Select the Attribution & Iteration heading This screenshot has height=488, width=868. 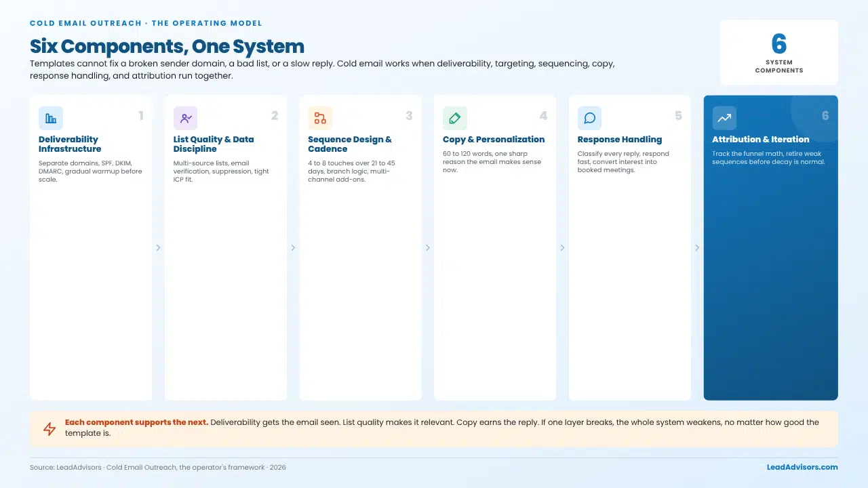(761, 140)
